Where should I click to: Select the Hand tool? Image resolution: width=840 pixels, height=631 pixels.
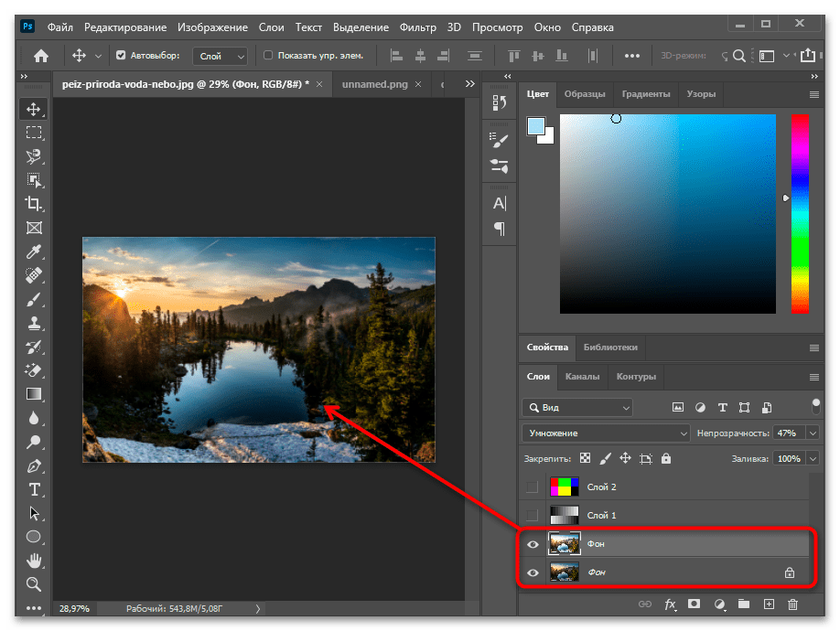(x=34, y=561)
